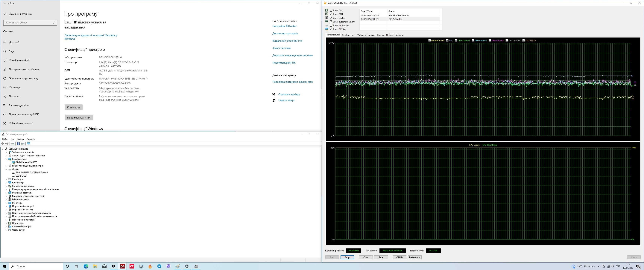The image size is (644, 270).
Task: Expand the Монітори tree node
Action: pos(6,203)
